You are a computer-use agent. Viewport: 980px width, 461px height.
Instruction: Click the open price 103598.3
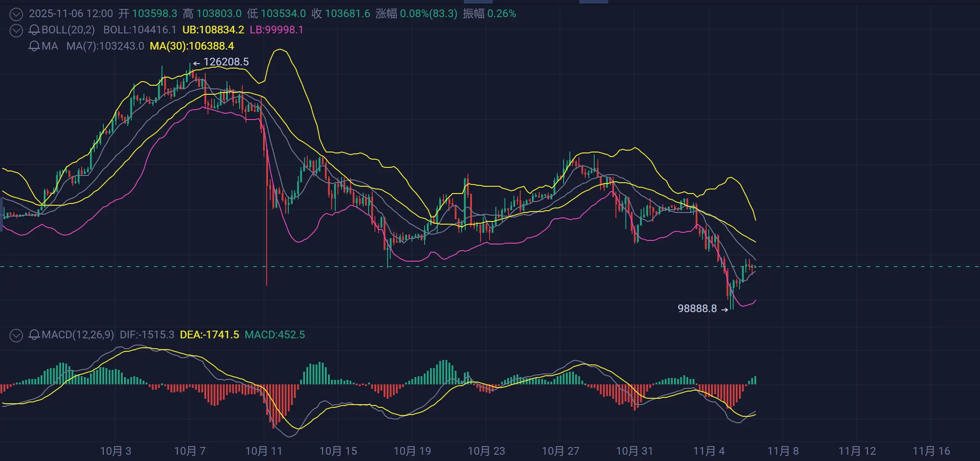(x=154, y=14)
